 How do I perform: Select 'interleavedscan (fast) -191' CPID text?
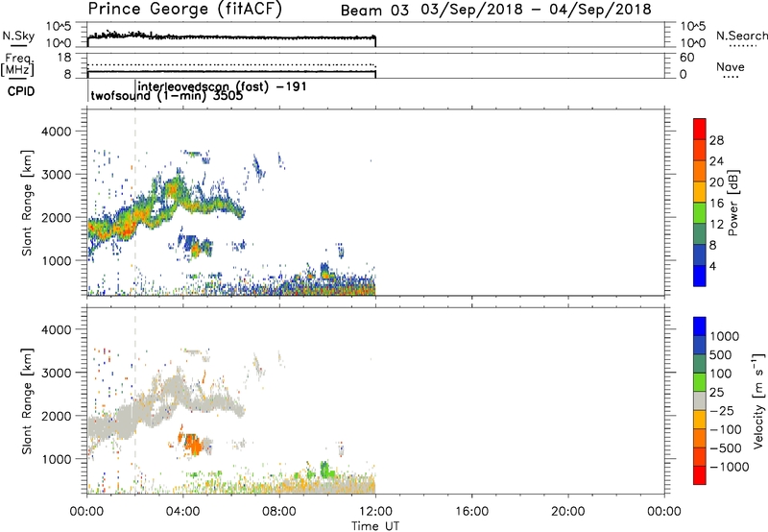[223, 86]
